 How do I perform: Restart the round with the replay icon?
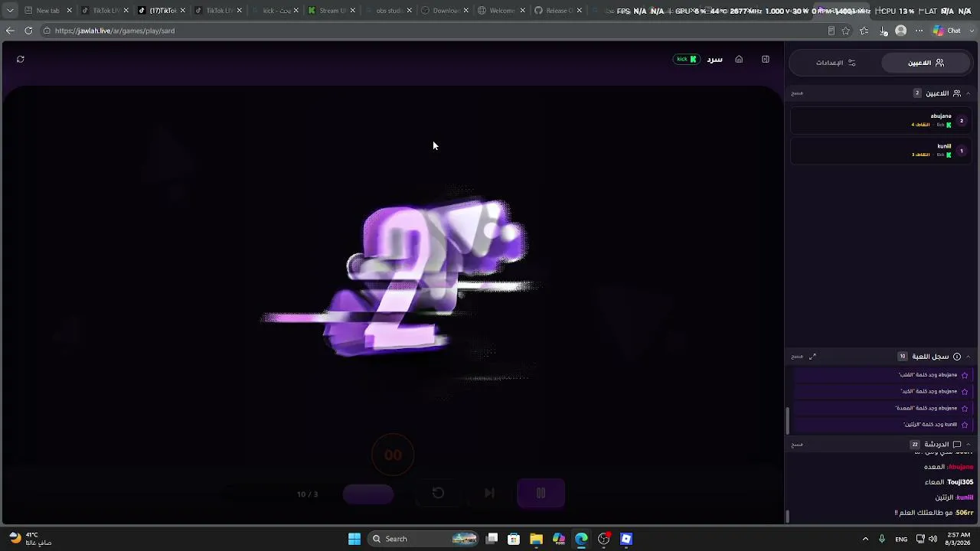click(438, 494)
